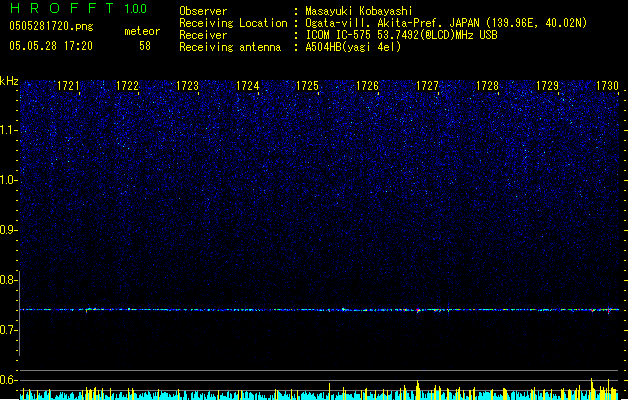Click the Receiver label
The width and height of the screenshot is (629, 400).
click(x=203, y=35)
